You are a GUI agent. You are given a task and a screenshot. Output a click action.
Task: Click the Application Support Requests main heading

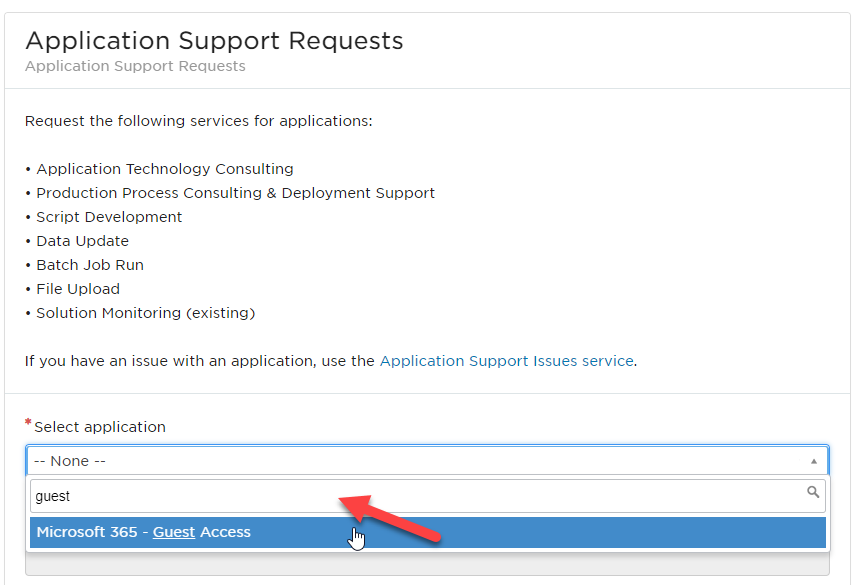[214, 41]
